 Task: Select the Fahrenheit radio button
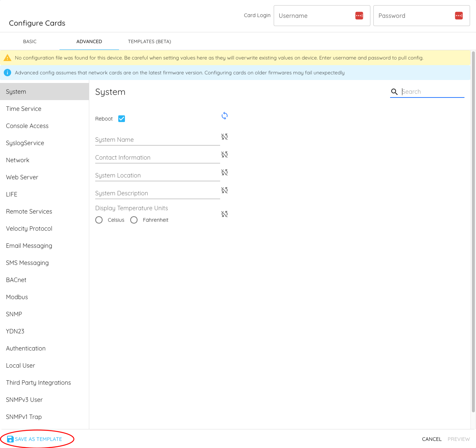[x=134, y=220]
